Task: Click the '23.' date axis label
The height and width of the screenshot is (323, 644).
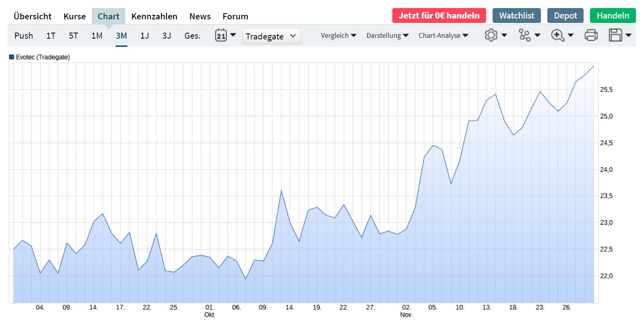Action: click(540, 307)
